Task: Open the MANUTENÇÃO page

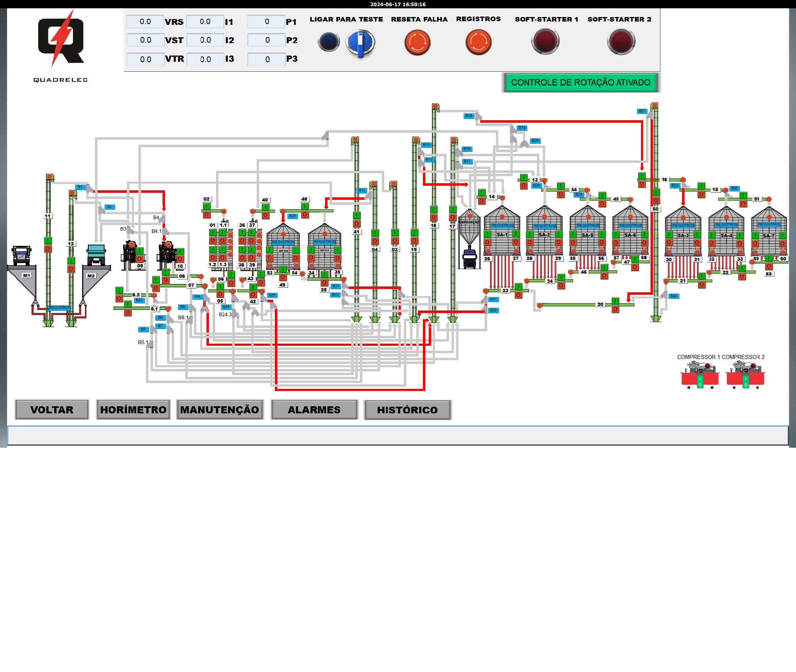Action: click(x=220, y=410)
